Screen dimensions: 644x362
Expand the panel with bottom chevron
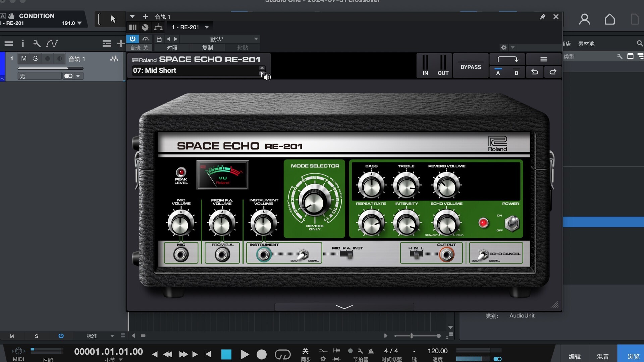coord(344,307)
